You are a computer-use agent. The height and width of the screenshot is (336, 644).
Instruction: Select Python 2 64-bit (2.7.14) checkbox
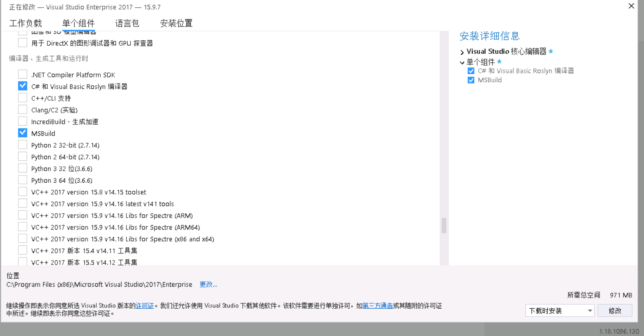(x=23, y=157)
